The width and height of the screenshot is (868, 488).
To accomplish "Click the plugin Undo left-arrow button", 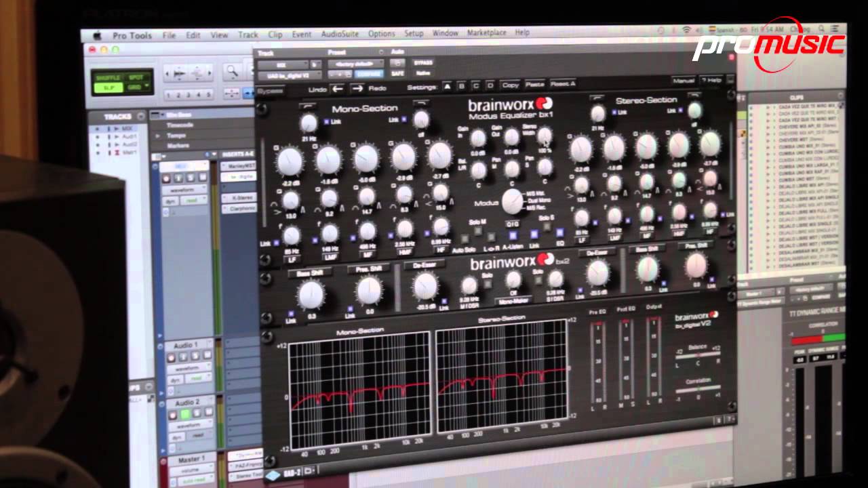I will tap(337, 88).
